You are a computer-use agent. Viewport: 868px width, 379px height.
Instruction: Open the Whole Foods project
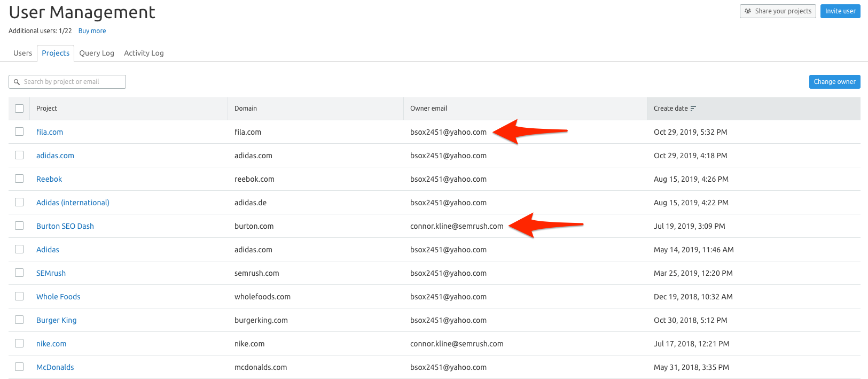[58, 297]
